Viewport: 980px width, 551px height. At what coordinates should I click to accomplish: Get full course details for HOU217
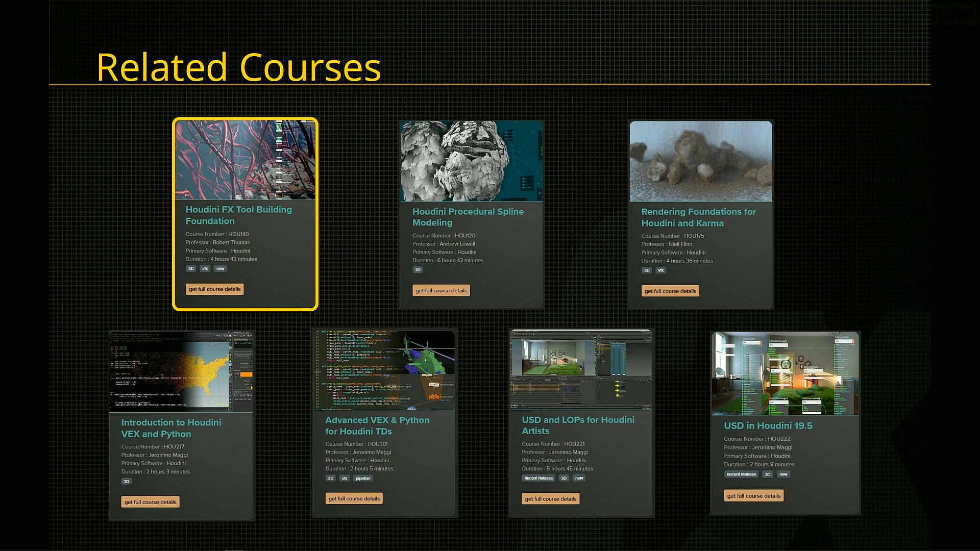click(x=150, y=502)
